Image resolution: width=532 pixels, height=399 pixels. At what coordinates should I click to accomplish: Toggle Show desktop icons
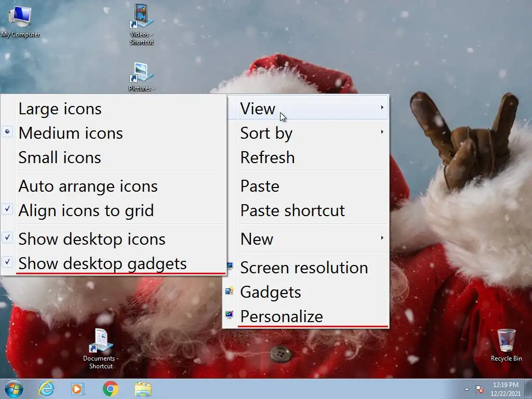click(x=114, y=239)
